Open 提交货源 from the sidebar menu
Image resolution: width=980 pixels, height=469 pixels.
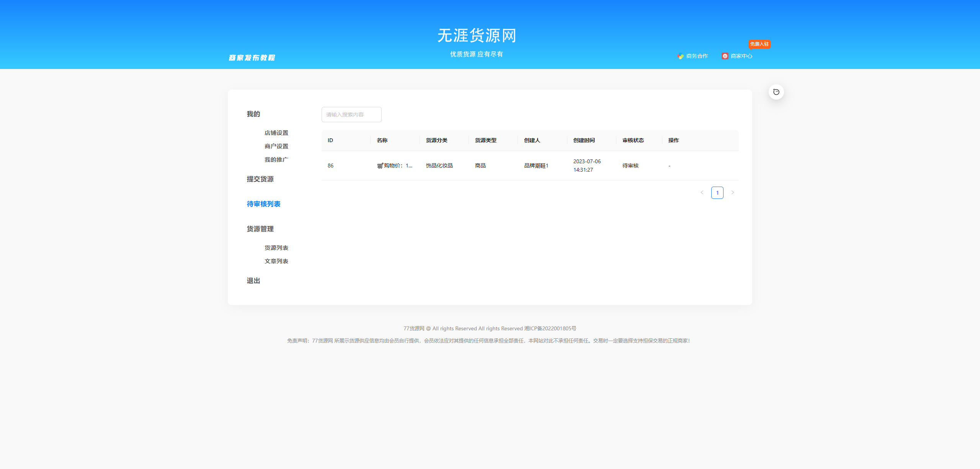260,179
